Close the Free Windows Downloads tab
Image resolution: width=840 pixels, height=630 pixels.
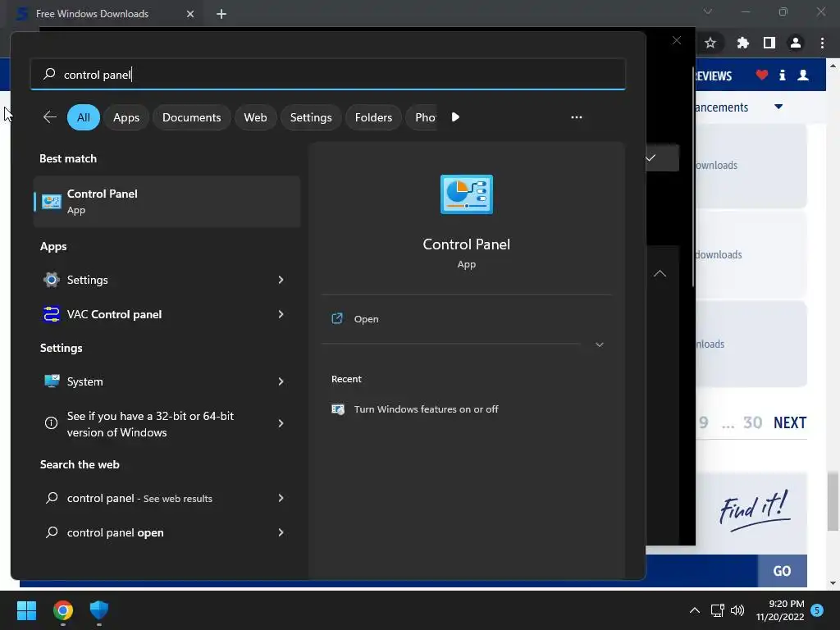190,14
